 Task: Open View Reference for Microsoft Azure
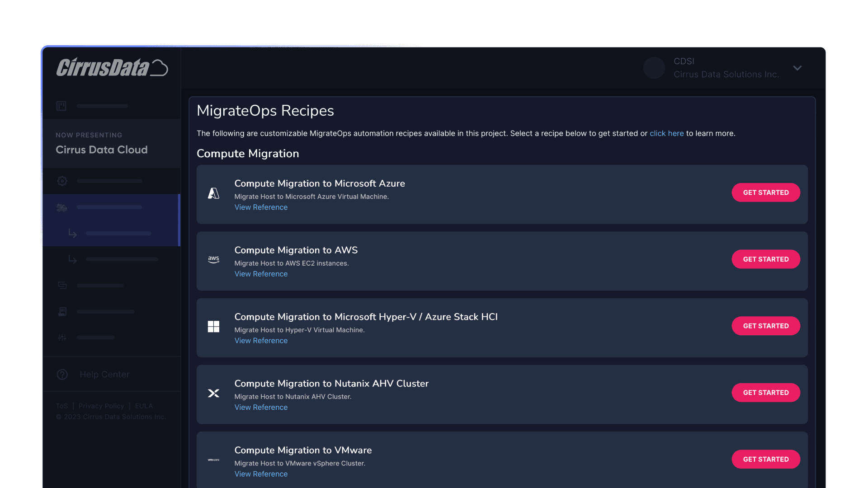[261, 207]
